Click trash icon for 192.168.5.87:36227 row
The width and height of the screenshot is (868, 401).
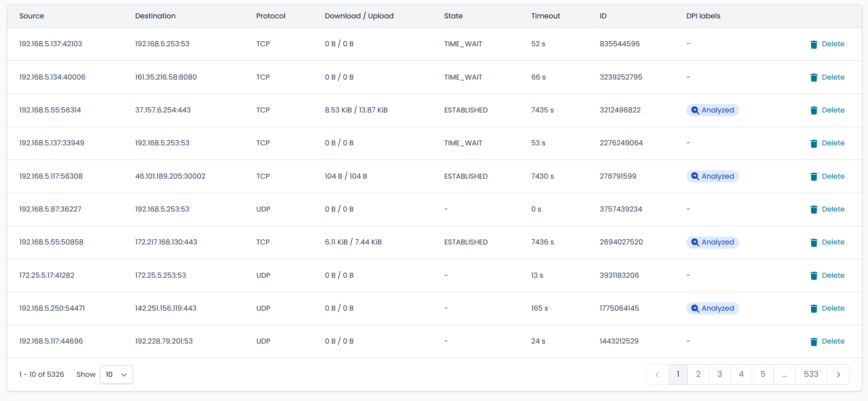[x=814, y=209]
